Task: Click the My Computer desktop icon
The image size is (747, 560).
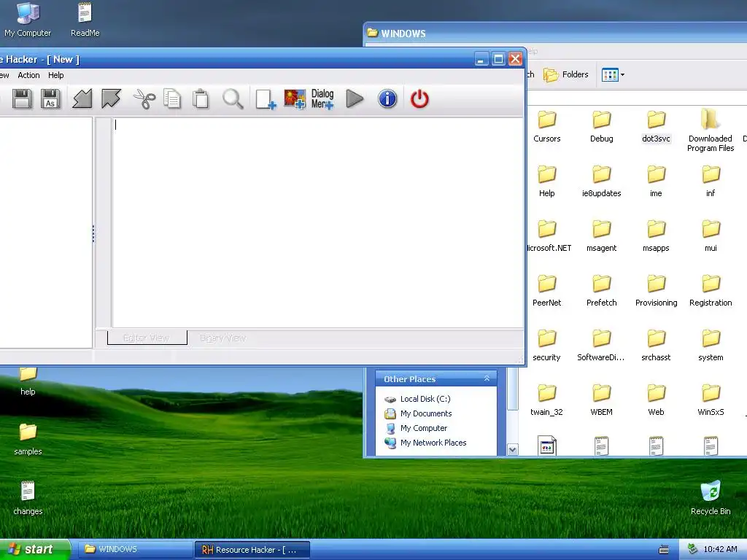Action: point(28,20)
